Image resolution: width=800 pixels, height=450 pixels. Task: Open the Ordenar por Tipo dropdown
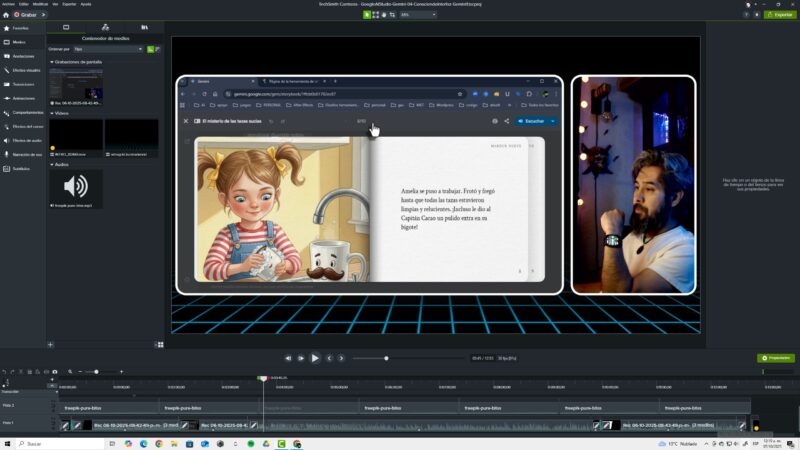108,49
